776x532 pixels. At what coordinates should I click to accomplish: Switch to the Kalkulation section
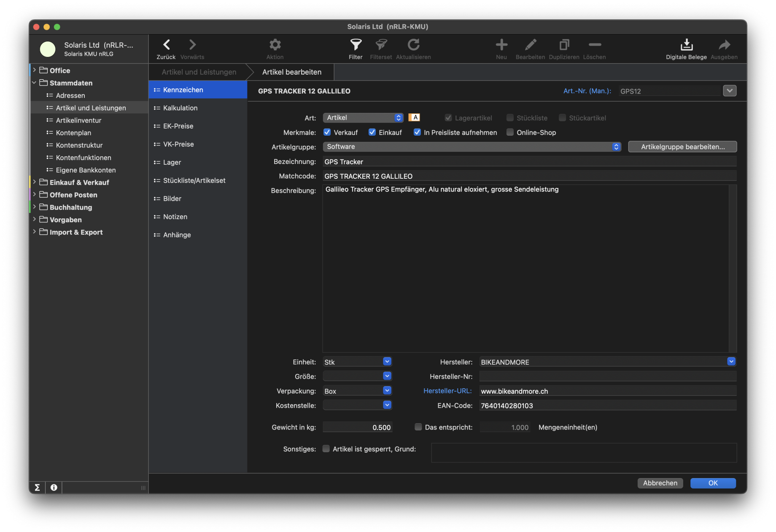180,108
